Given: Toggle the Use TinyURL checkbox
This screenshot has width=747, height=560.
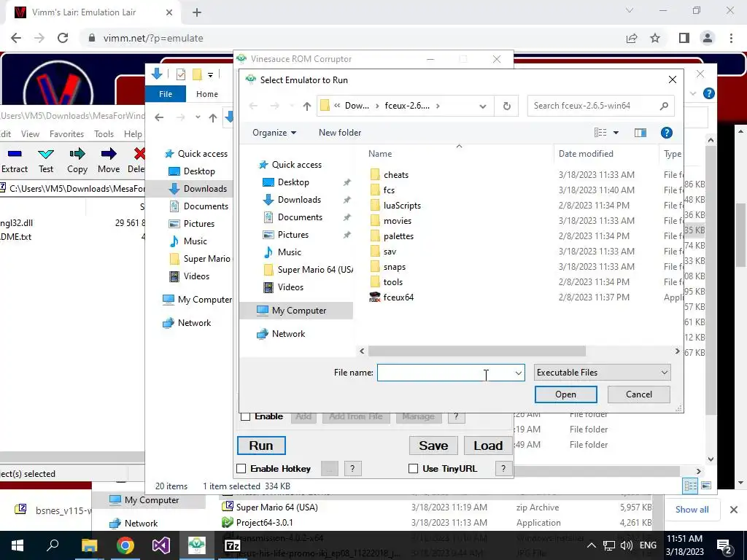Looking at the screenshot, I should click(x=414, y=469).
